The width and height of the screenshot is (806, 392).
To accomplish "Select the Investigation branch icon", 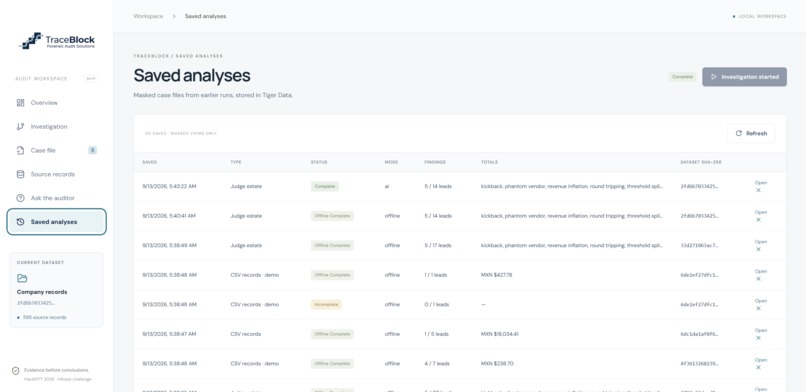I will (21, 126).
